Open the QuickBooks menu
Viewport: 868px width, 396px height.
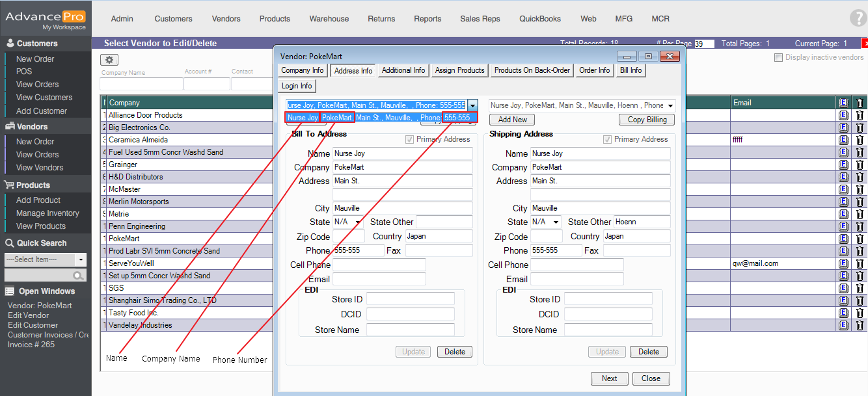coord(539,19)
